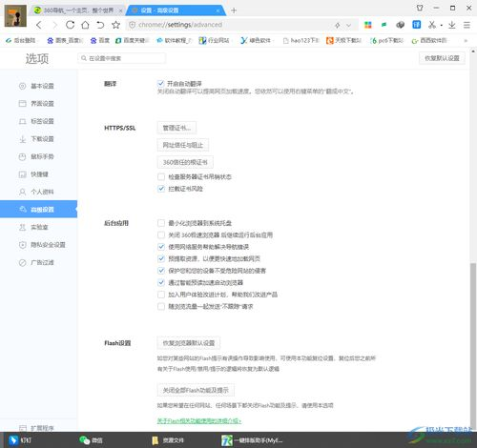Bookmark this page with the star icon
This screenshot has width=477, height=448.
pos(115,25)
